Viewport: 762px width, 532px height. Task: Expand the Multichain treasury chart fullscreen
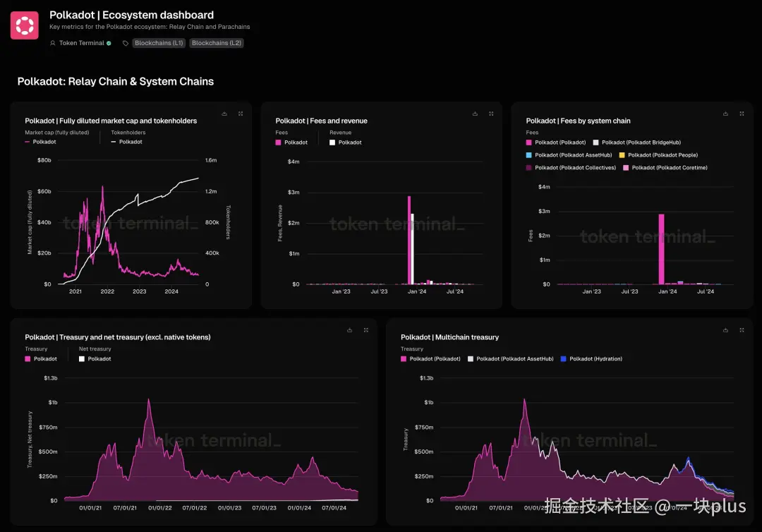coord(742,330)
